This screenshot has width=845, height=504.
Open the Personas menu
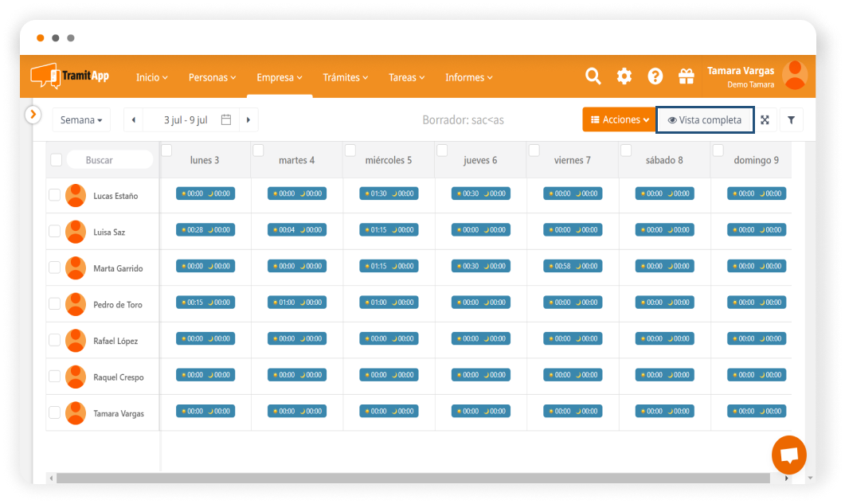[x=212, y=77]
